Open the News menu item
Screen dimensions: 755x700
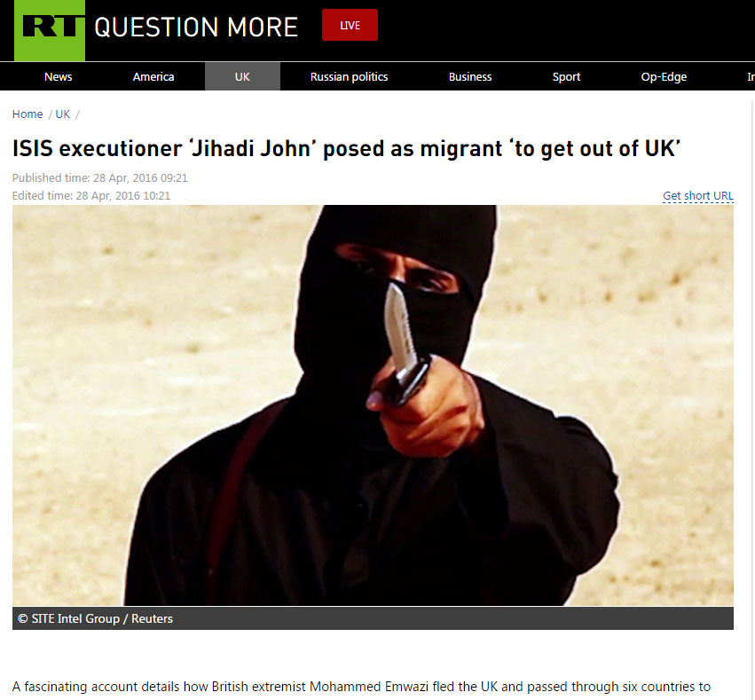click(59, 76)
